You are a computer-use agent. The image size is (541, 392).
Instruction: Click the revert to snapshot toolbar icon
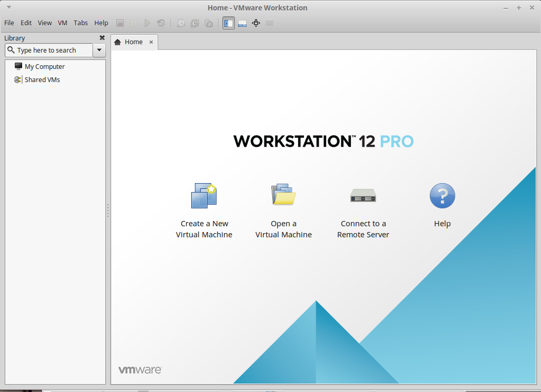pyautogui.click(x=195, y=23)
